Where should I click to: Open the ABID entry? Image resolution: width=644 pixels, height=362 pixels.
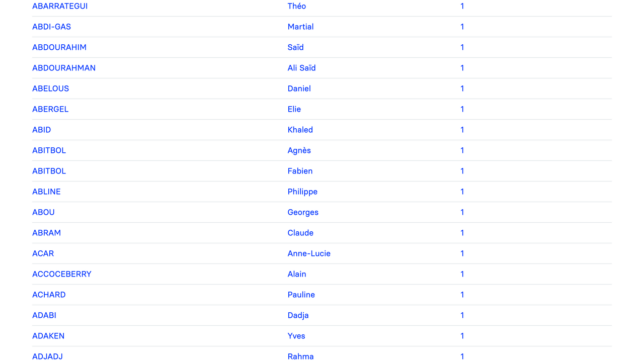(x=41, y=130)
